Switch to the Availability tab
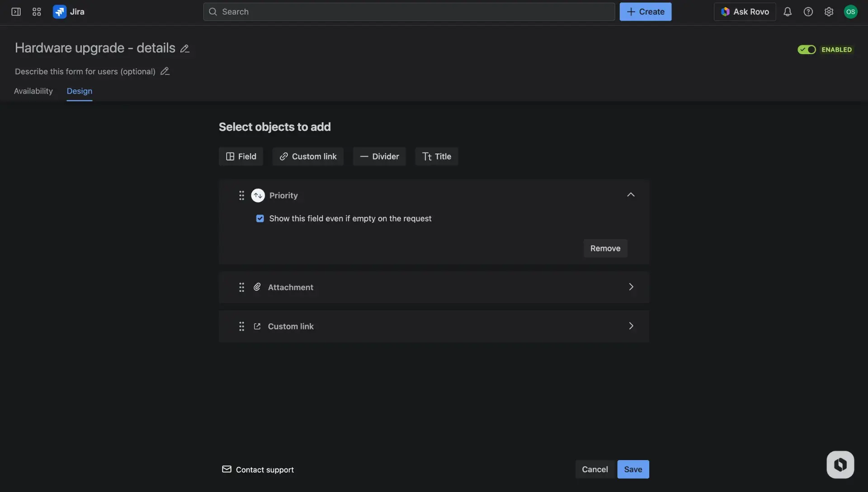 pos(33,91)
